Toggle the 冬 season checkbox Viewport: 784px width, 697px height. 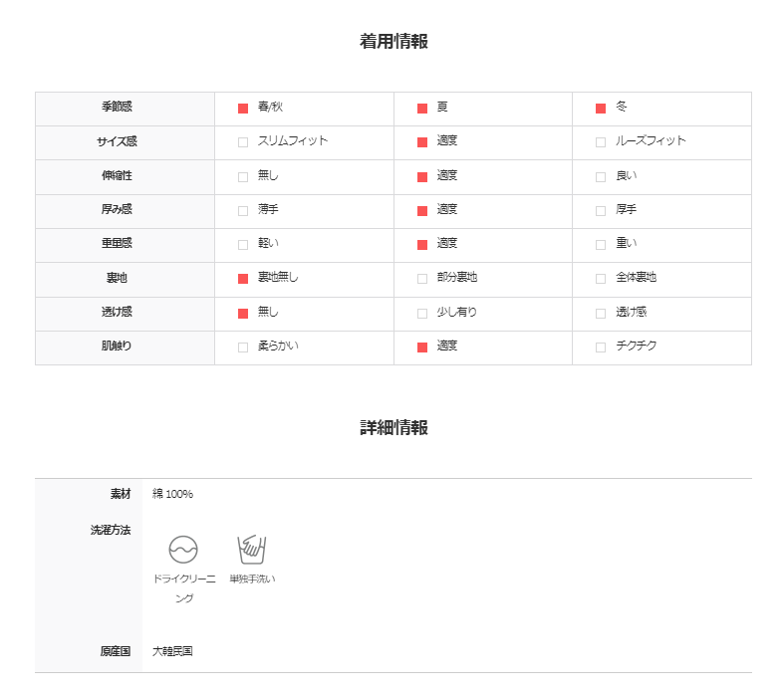[x=601, y=109]
